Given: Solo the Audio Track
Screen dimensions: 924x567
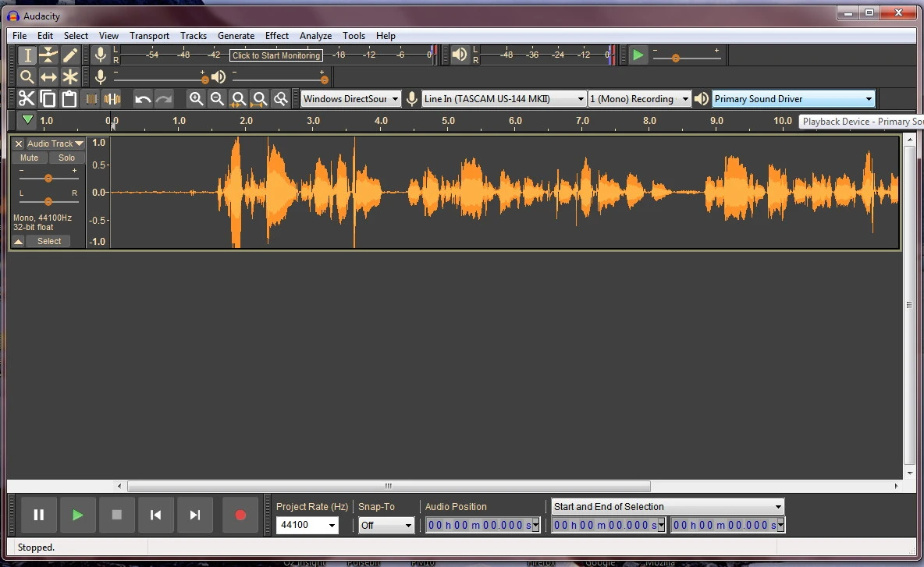Looking at the screenshot, I should click(x=66, y=158).
